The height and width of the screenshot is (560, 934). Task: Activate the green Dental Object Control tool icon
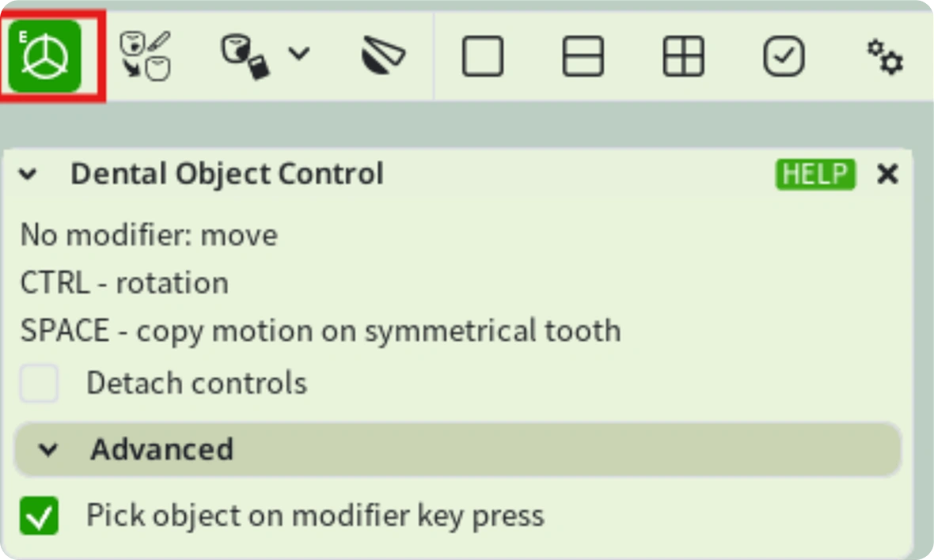coord(44,56)
